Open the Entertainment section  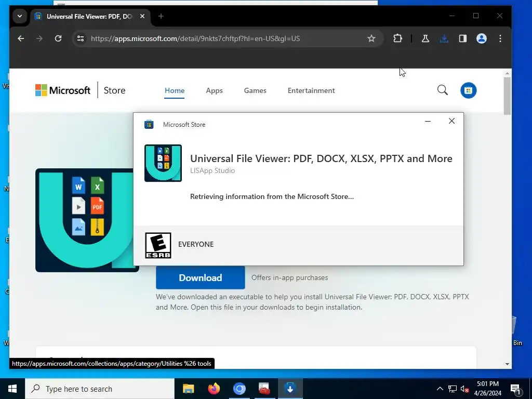tap(311, 90)
